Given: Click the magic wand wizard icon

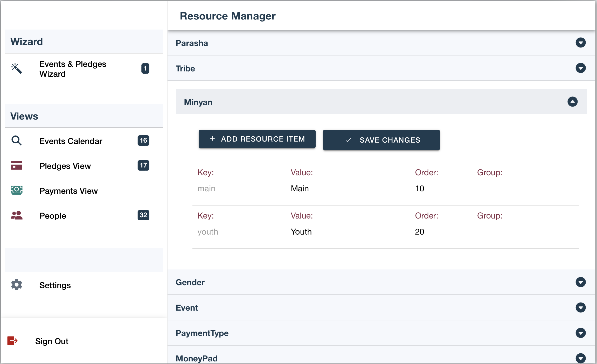Looking at the screenshot, I should point(17,68).
